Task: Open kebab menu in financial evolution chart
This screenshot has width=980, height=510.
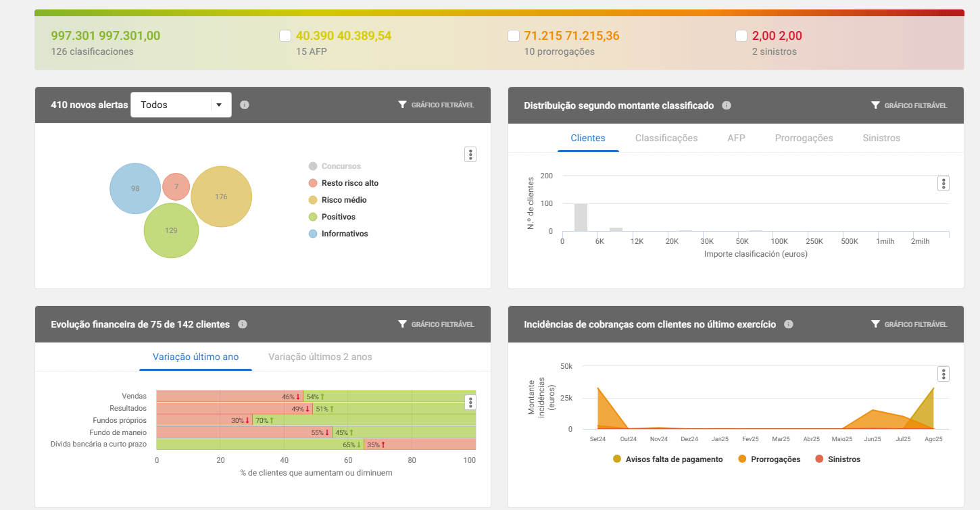Action: (470, 403)
